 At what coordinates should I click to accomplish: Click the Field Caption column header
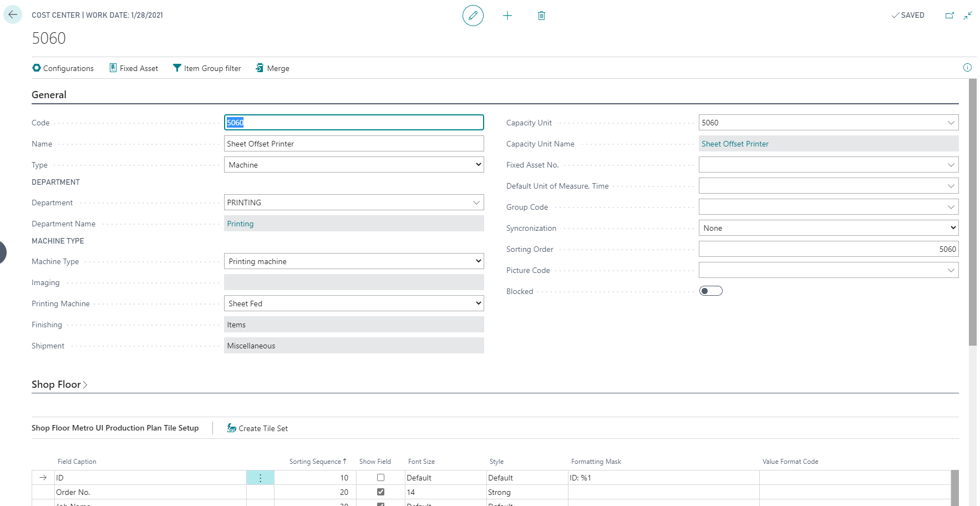77,462
